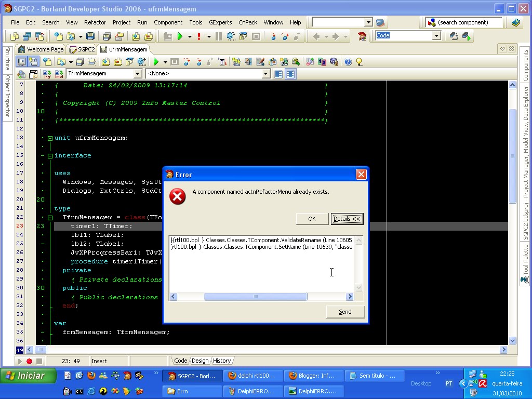Click the red exclamation Run Without Debugging icon
Screen dimensions: 532x399
pyautogui.click(x=199, y=36)
